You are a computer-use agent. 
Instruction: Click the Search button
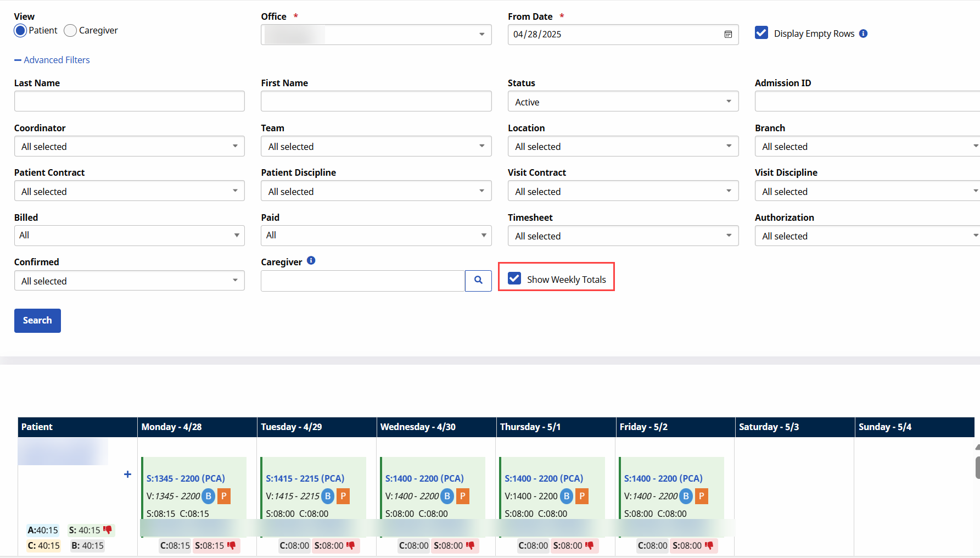[37, 320]
